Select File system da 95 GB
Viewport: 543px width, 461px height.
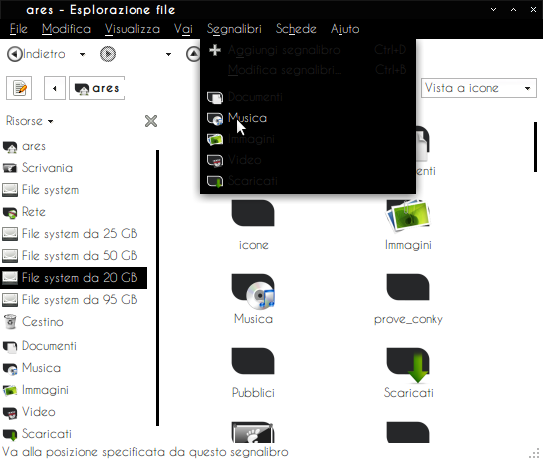[x=73, y=300]
